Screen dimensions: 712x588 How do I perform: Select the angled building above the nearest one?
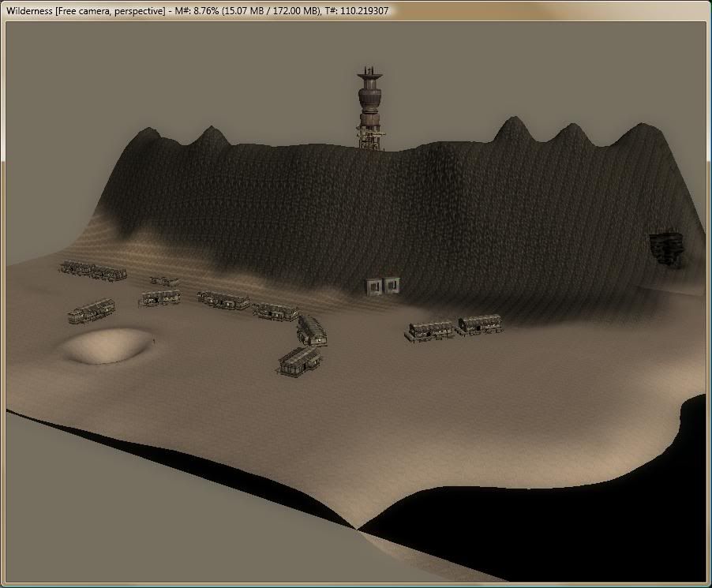[313, 330]
